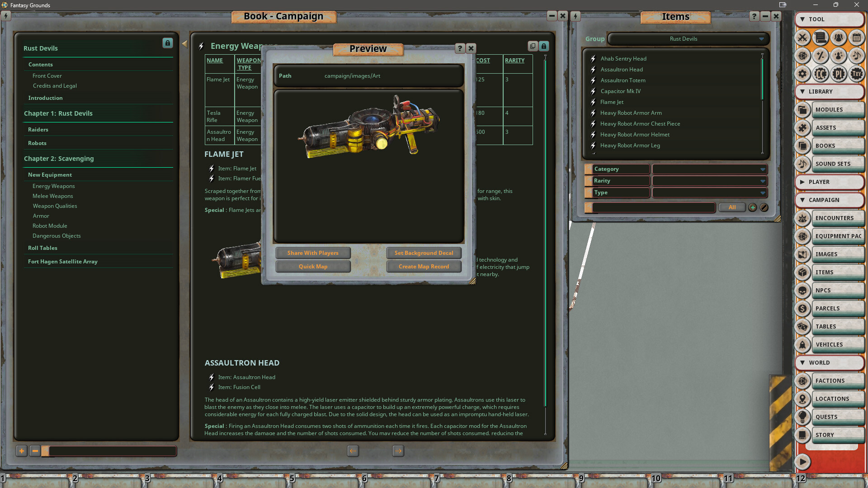Open the Effects tool icon
Screen dimensions: 868x488
coord(839,56)
